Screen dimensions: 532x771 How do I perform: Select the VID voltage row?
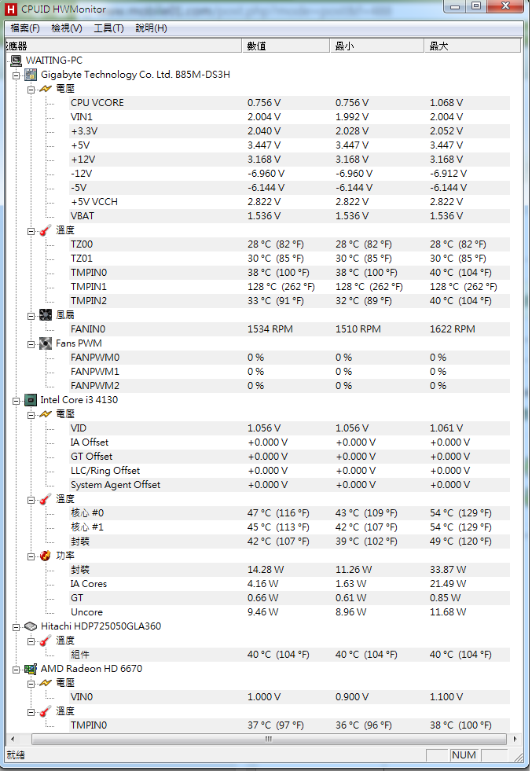(x=290, y=428)
